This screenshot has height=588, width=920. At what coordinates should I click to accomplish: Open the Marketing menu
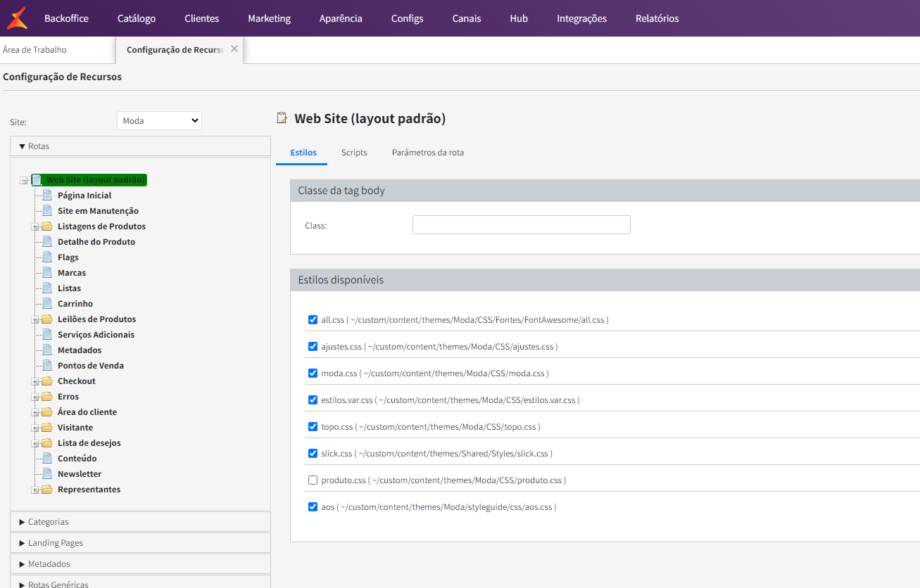click(269, 18)
